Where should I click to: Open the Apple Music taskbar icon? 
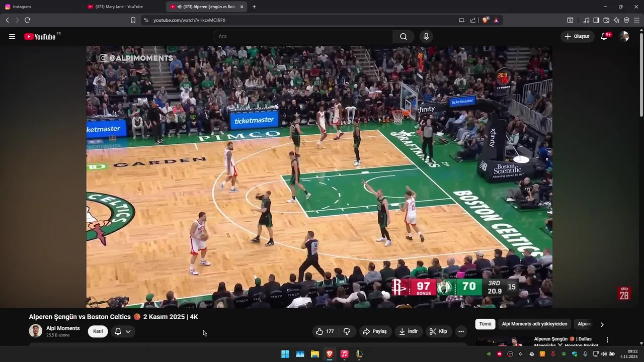click(x=344, y=354)
